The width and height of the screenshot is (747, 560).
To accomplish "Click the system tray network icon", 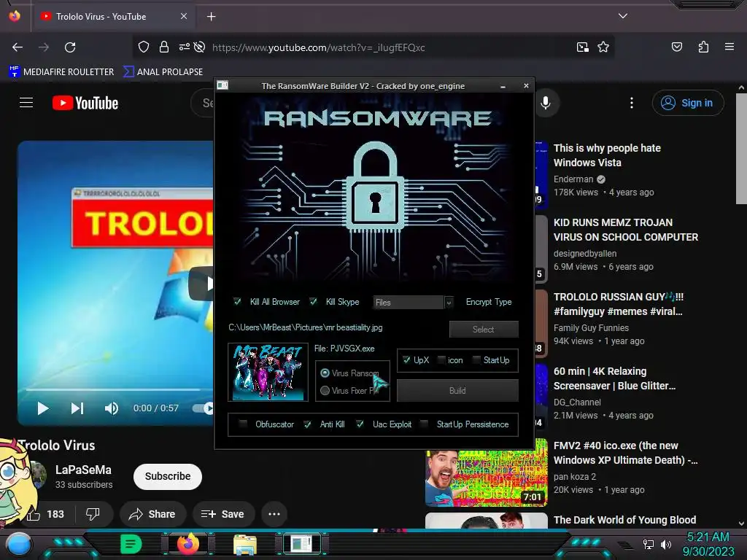I will (649, 544).
